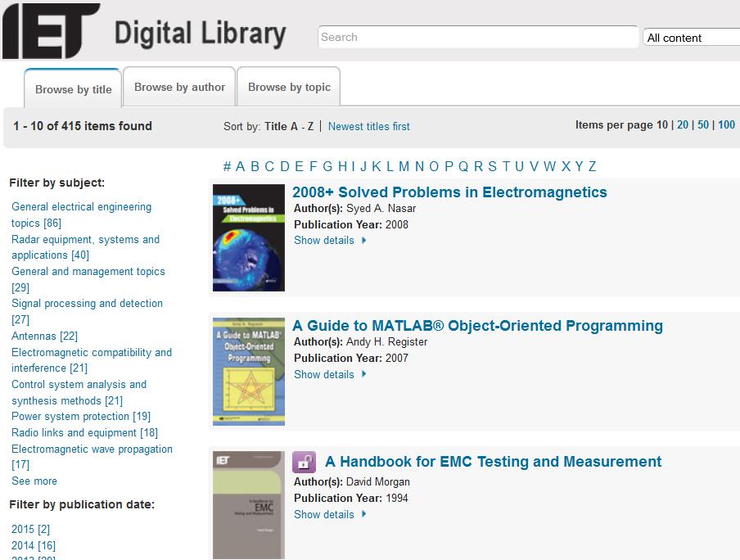Screen dimensions: 740x560
Task: Filter by General electrical engineering topics
Action: pos(81,215)
